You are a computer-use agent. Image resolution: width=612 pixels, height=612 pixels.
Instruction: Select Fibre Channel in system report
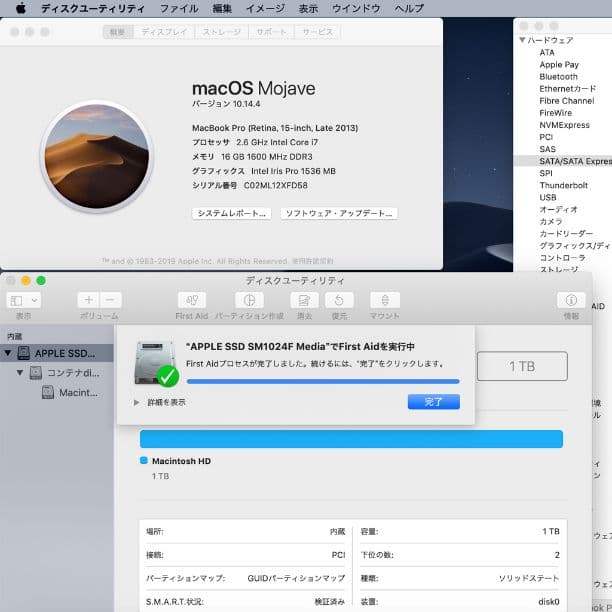point(567,101)
